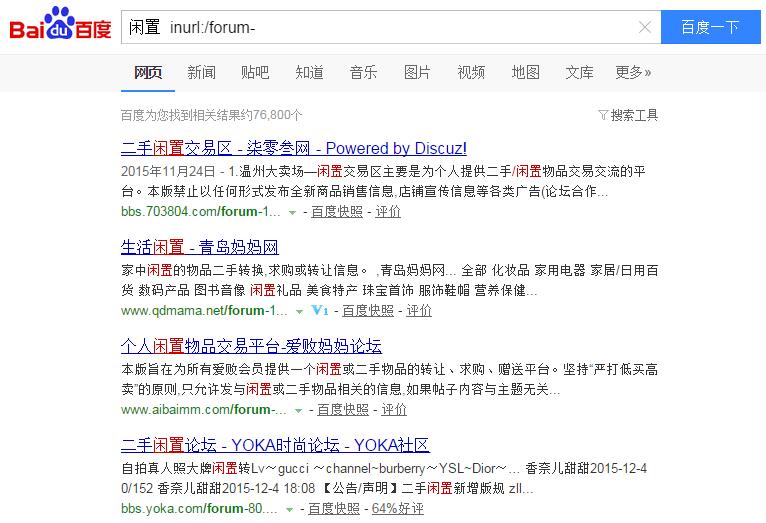Click the green URL www.aibaimm.com/forum-...
The width and height of the screenshot is (766, 523).
204,410
